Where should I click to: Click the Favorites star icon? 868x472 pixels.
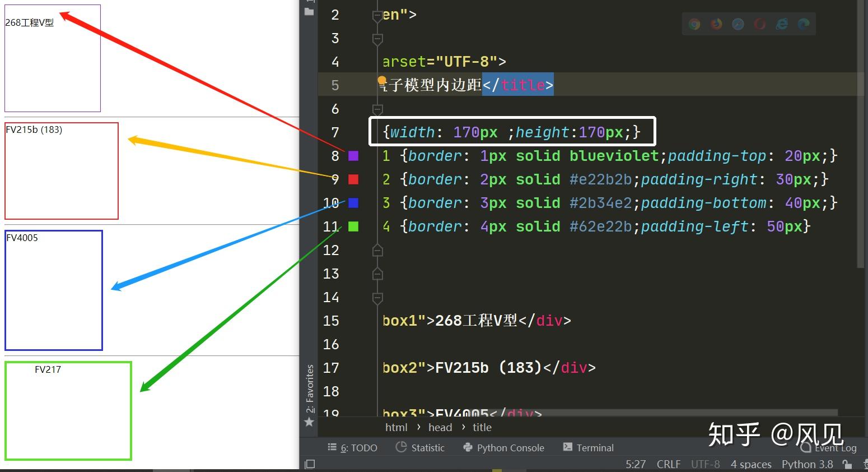309,422
